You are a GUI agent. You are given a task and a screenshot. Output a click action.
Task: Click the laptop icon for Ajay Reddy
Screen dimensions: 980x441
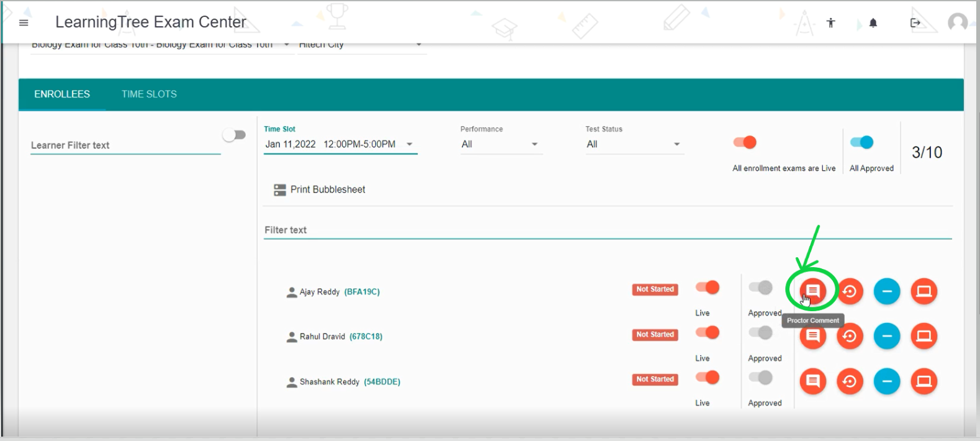point(924,291)
